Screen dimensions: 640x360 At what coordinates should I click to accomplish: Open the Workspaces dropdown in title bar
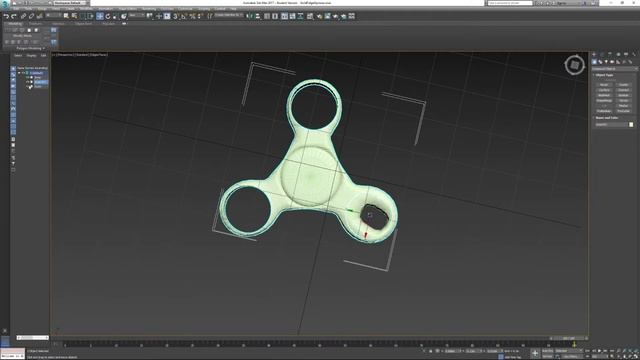(69, 3)
